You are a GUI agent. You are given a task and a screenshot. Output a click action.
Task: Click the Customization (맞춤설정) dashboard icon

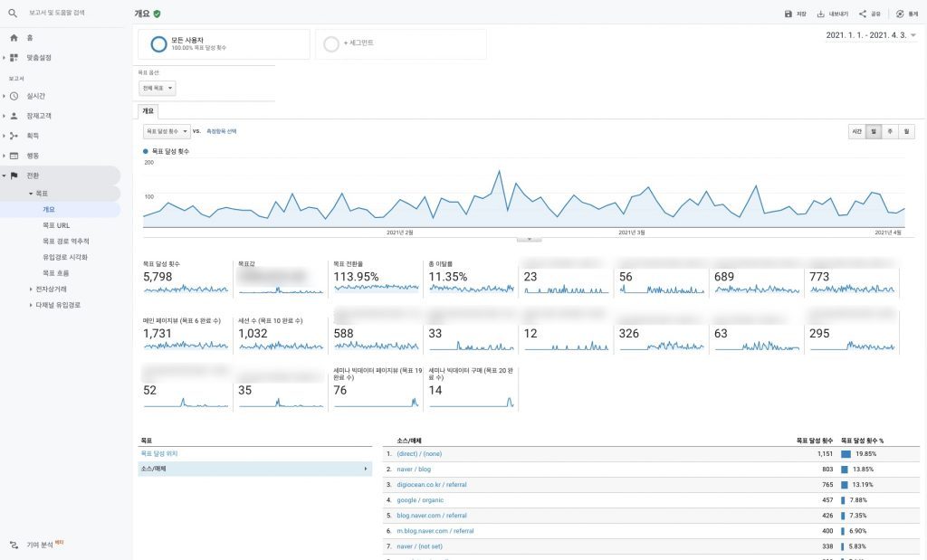tap(14, 58)
